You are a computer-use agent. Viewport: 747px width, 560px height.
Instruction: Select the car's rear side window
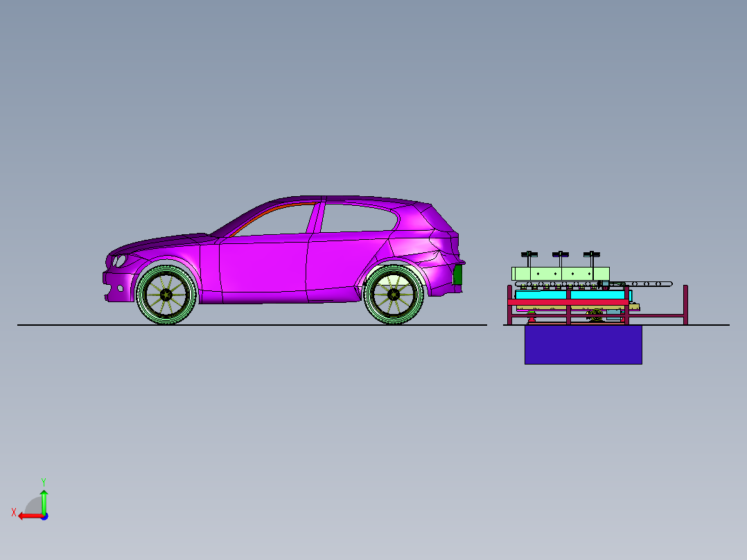coord(359,218)
